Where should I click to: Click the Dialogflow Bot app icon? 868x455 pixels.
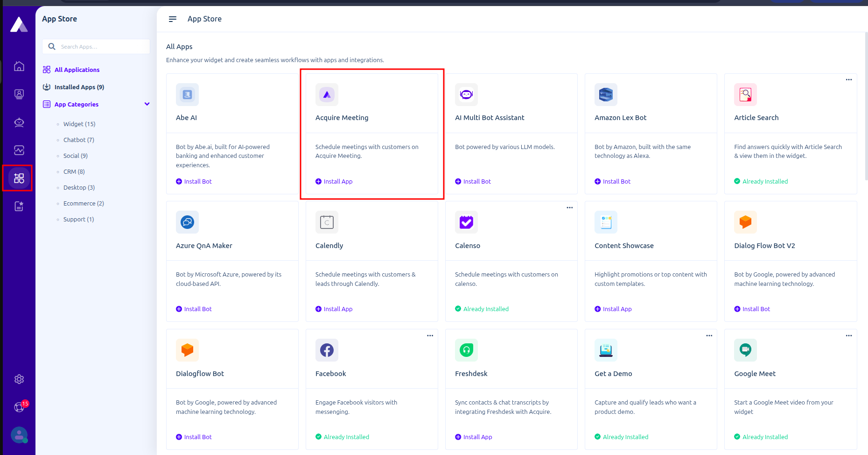point(187,350)
